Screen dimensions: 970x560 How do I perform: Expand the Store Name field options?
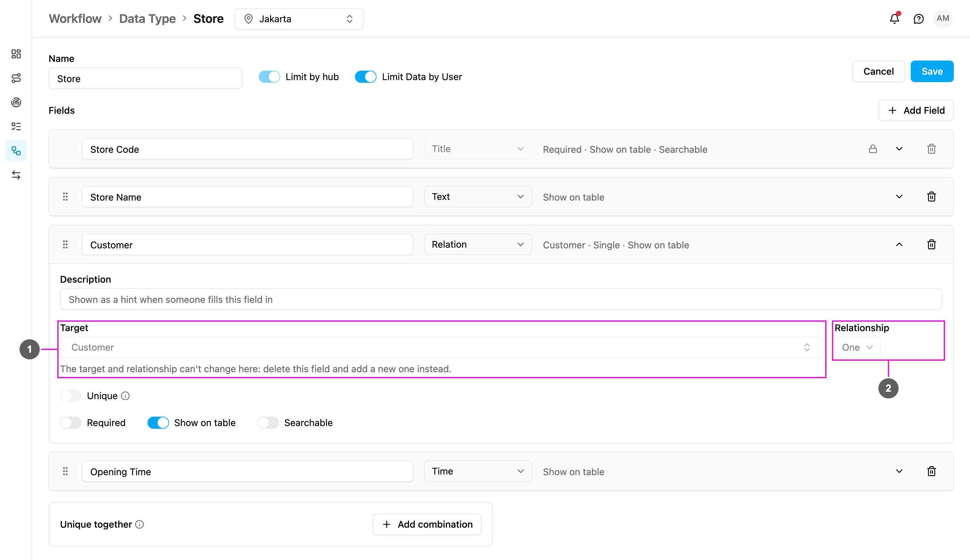coord(899,197)
